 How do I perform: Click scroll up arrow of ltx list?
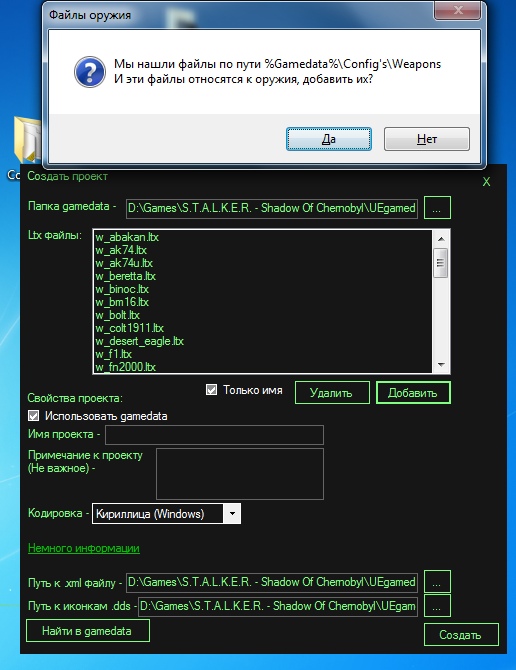(441, 239)
